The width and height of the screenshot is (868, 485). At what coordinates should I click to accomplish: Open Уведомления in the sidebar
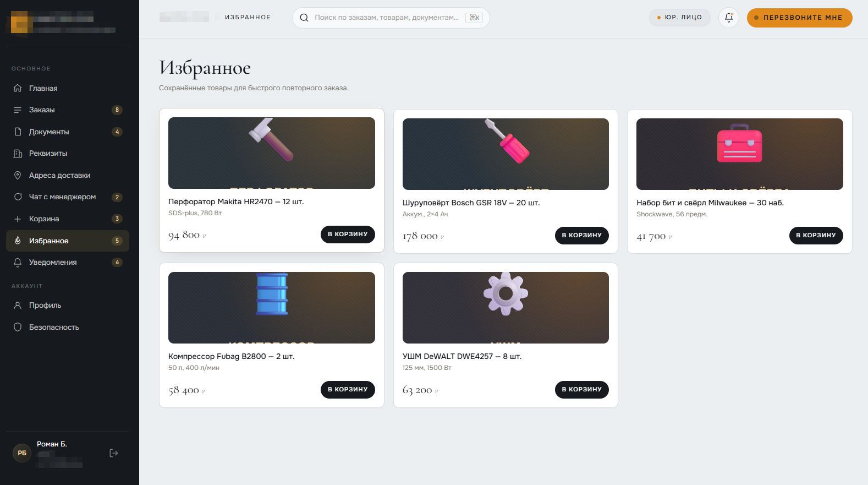68,263
